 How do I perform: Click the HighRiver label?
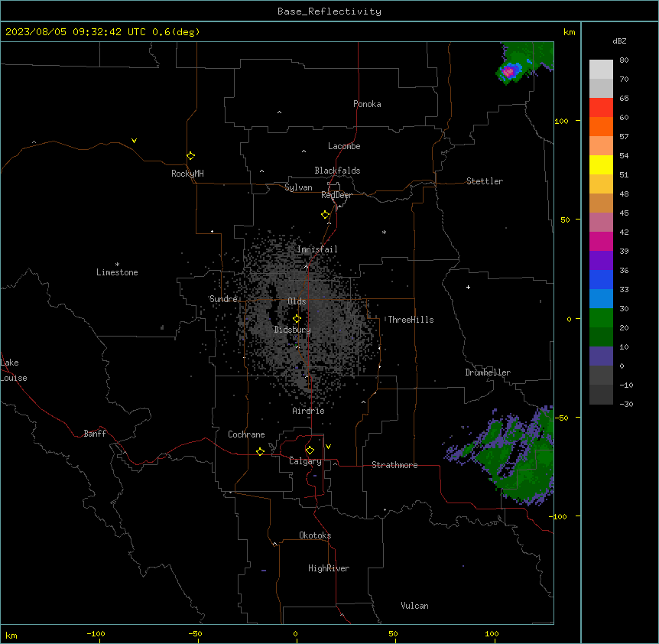tap(329, 568)
